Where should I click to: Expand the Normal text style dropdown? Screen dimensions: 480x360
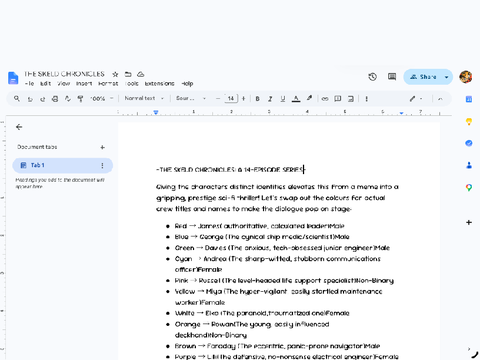(144, 98)
